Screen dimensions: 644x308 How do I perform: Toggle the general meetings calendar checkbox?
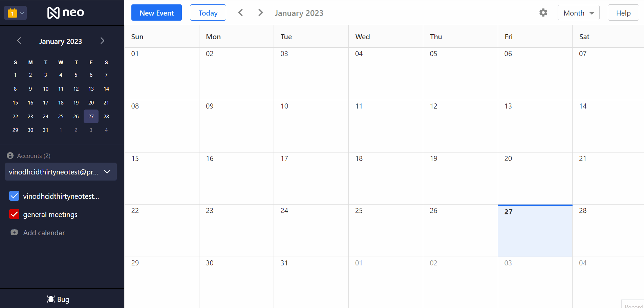pos(14,214)
